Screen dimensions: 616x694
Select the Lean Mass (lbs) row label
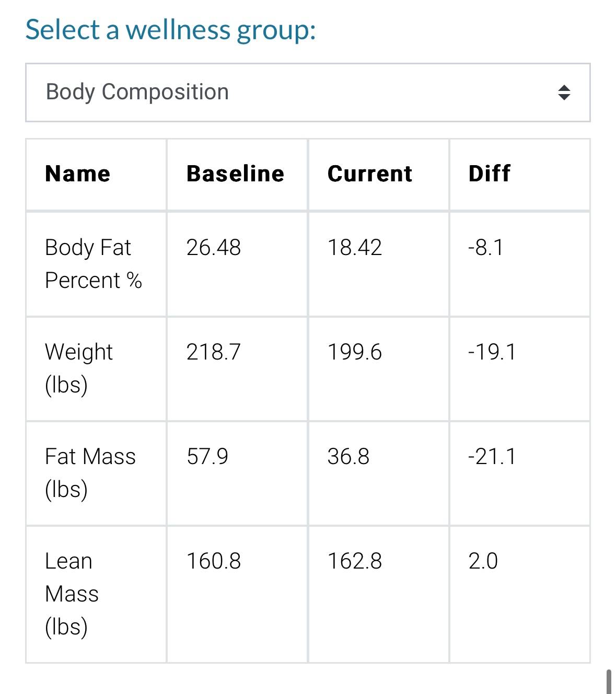72,594
